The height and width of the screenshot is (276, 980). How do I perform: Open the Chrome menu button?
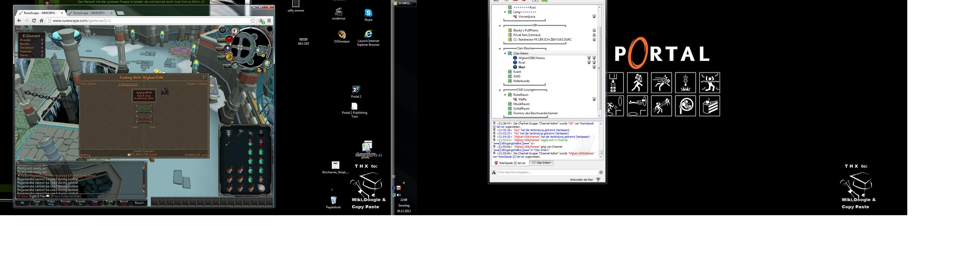coord(269,21)
